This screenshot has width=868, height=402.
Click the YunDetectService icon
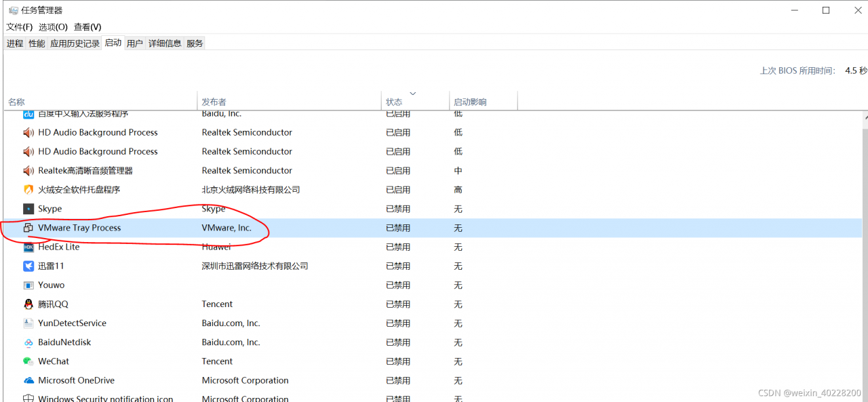click(x=28, y=323)
